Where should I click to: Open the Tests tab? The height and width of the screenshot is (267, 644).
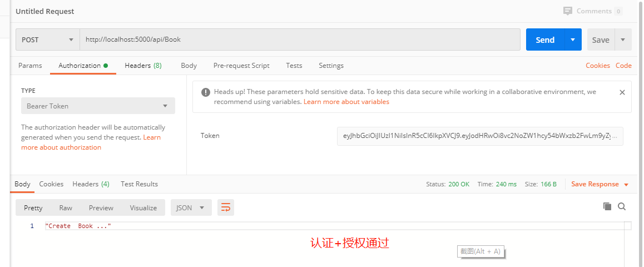click(294, 65)
